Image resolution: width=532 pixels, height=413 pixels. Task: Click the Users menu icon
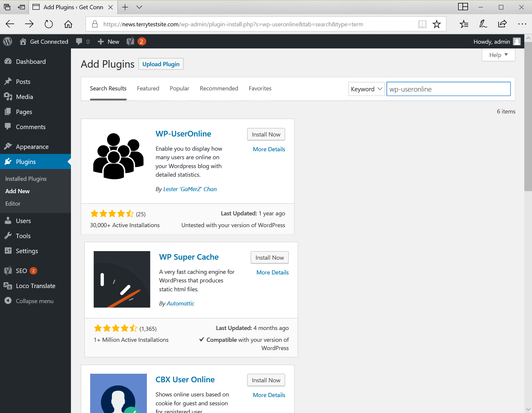(8, 221)
